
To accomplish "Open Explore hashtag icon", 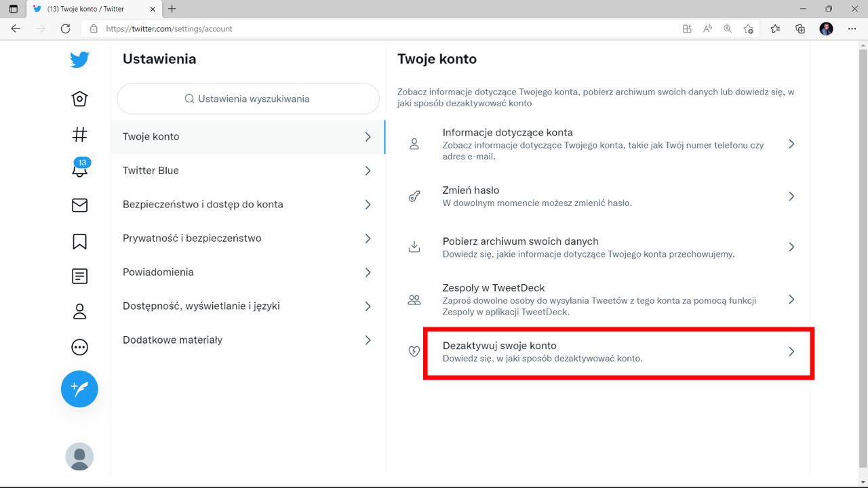I will coord(79,134).
